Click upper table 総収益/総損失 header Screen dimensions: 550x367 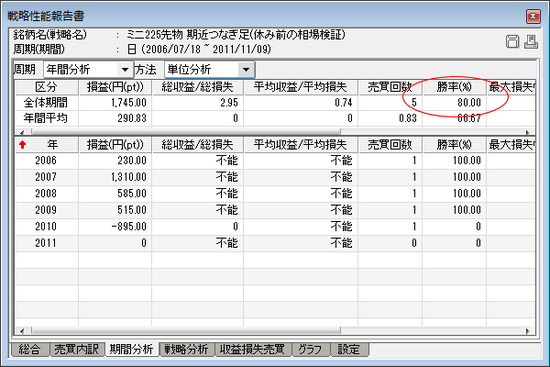pyautogui.click(x=197, y=87)
